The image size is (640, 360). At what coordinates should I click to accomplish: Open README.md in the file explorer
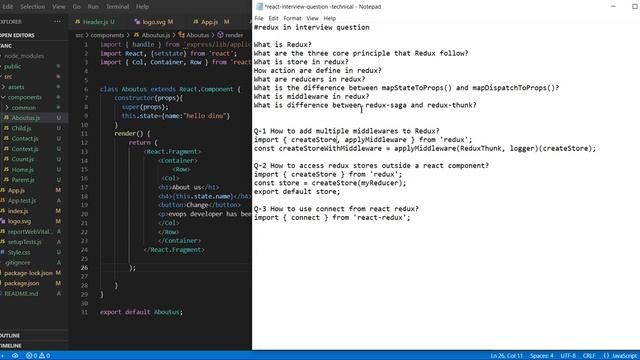pyautogui.click(x=21, y=293)
